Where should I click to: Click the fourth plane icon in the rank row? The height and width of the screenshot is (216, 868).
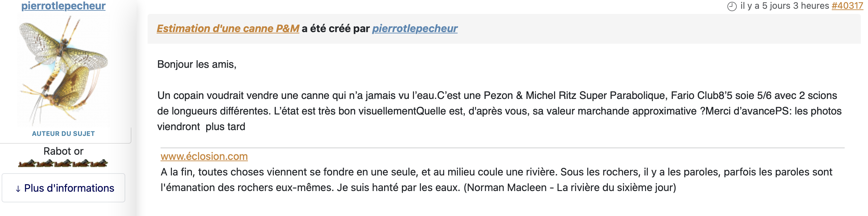click(x=81, y=163)
